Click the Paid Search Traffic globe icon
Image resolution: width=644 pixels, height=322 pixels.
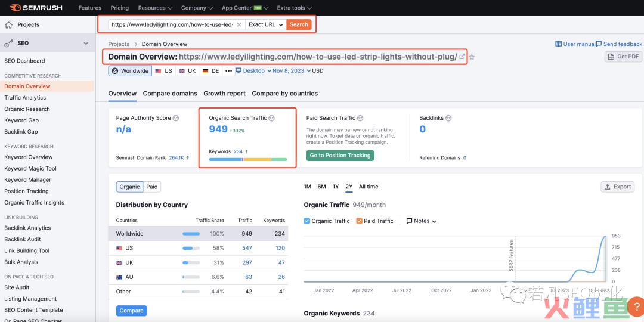(360, 118)
